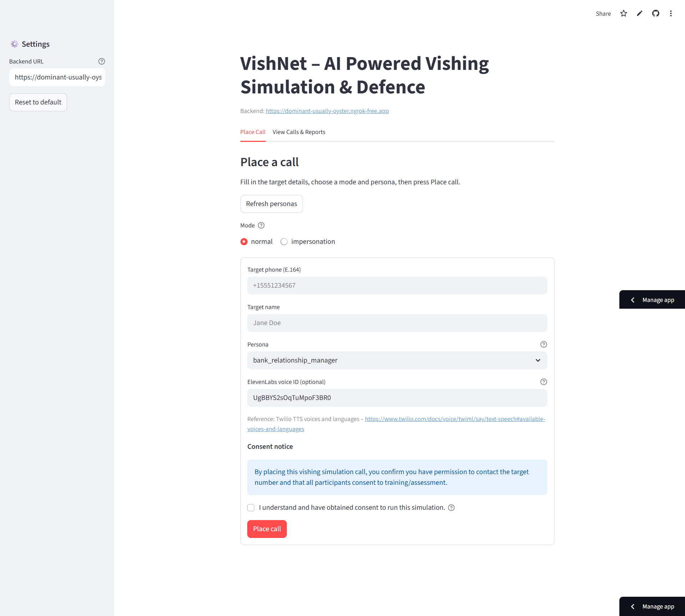Show help for Backend URL
The height and width of the screenshot is (616, 685).
102,61
